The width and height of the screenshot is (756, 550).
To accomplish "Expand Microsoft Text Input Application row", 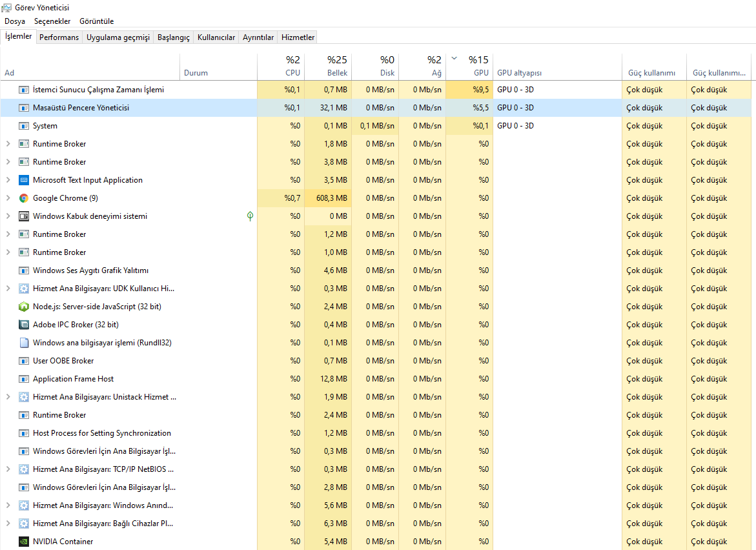I will tap(8, 180).
